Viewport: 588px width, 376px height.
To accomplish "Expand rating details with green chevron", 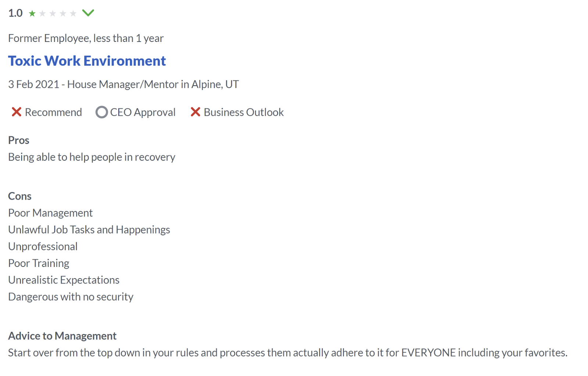I will [88, 13].
